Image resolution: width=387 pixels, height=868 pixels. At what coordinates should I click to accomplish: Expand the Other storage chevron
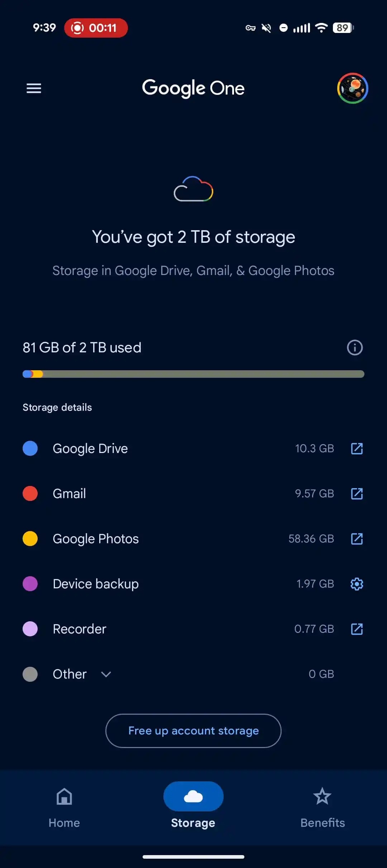(x=106, y=674)
